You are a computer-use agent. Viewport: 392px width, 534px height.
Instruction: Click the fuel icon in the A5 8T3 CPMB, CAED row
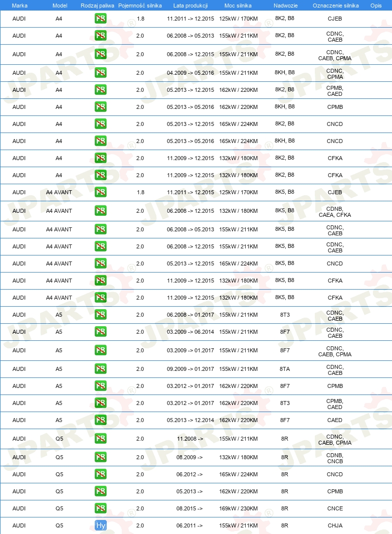[x=100, y=403]
